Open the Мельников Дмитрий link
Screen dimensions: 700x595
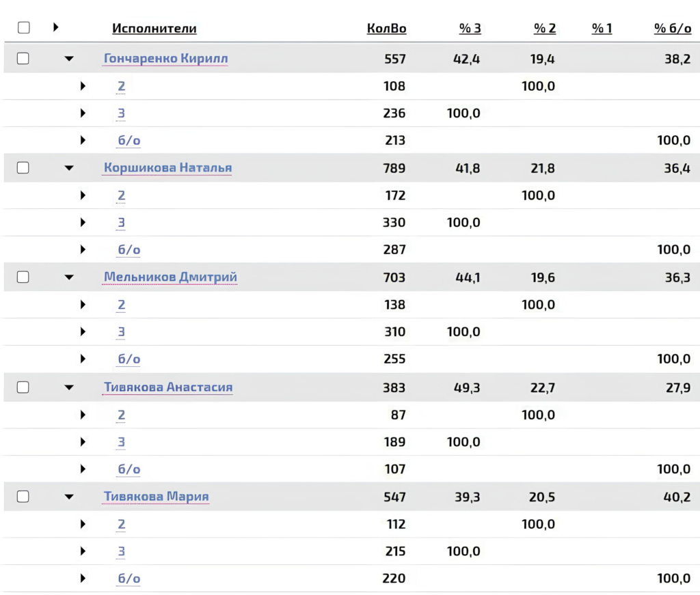click(170, 277)
